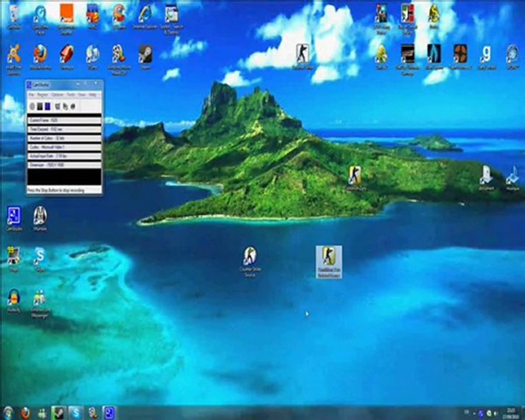Viewport: 525px width, 420px height.
Task: Click the greyed Record button in CamStudio
Action: (x=32, y=107)
